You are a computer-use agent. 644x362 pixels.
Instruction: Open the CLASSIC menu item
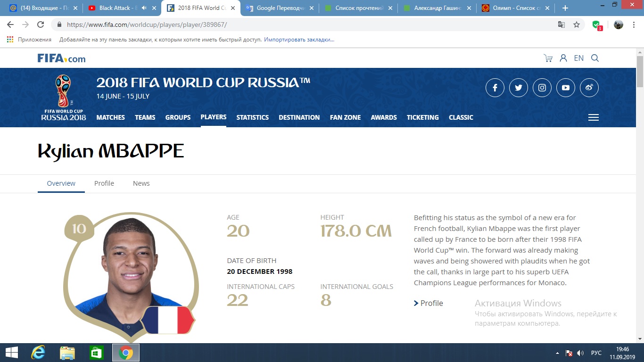tap(461, 117)
